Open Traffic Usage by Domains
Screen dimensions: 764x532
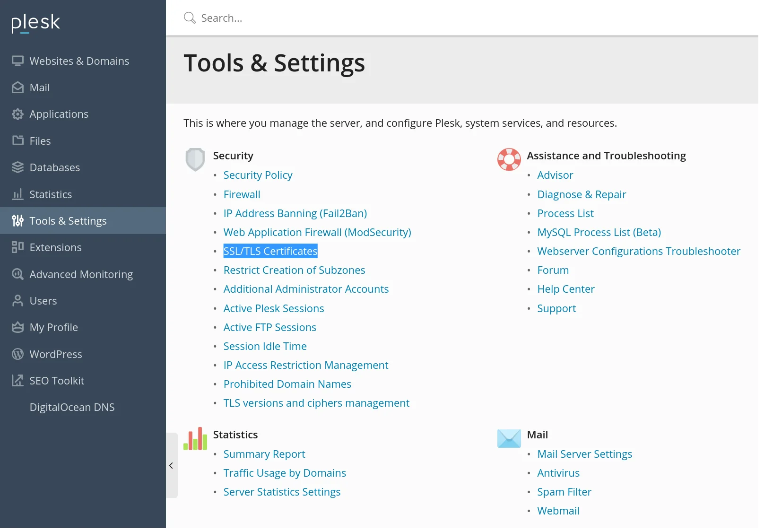coord(285,473)
